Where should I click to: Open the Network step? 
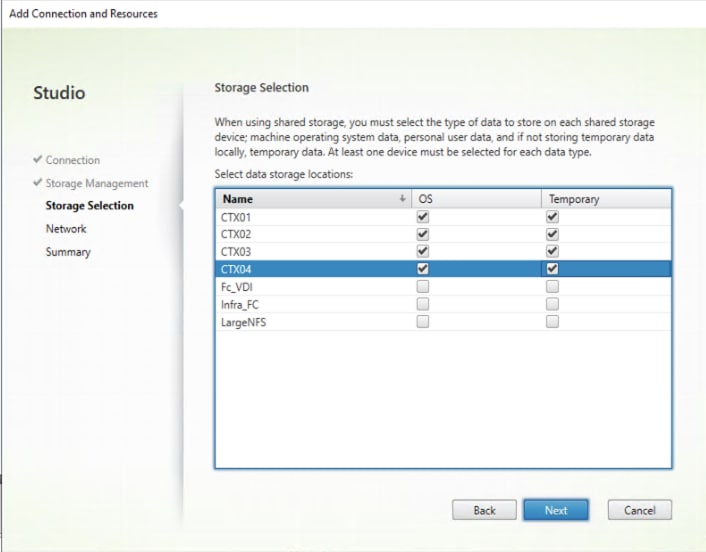coord(66,229)
